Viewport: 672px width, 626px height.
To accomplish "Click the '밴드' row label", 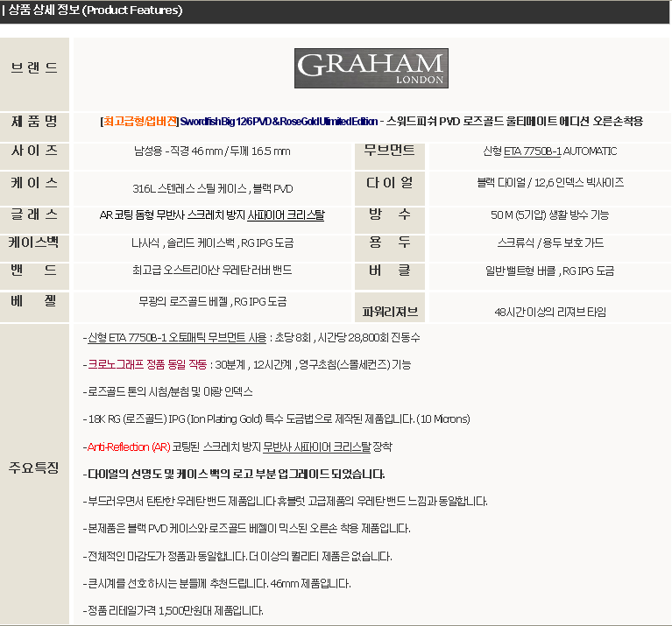I will 33,271.
